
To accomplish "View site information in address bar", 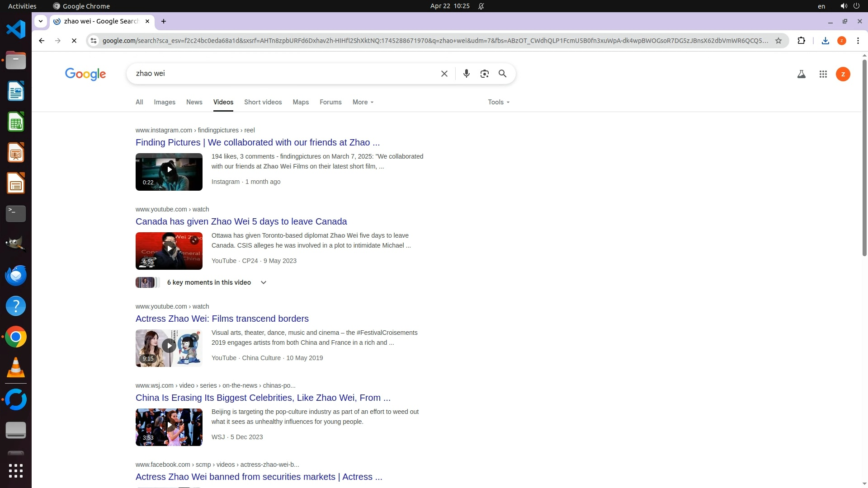I will point(93,41).
